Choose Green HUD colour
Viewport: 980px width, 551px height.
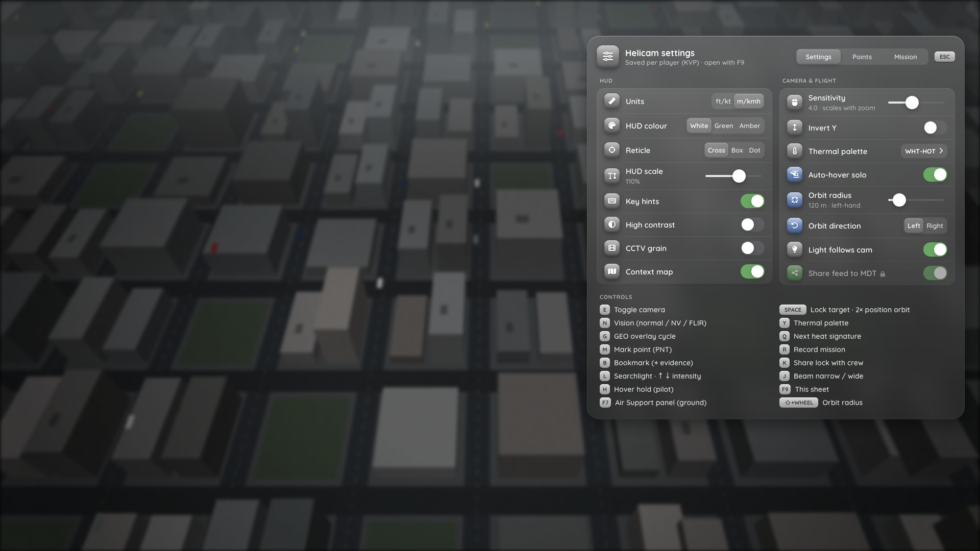(723, 126)
